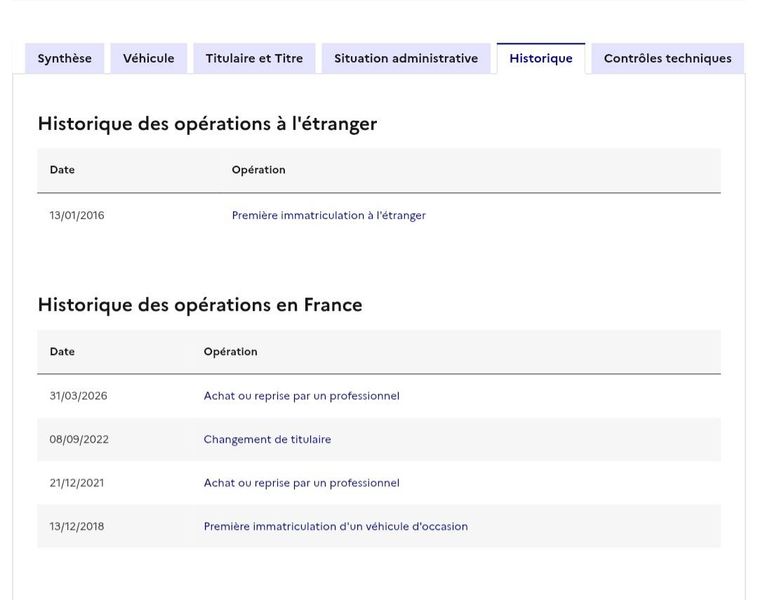
Task: Click the 08/09/2022 date cell
Action: click(79, 439)
